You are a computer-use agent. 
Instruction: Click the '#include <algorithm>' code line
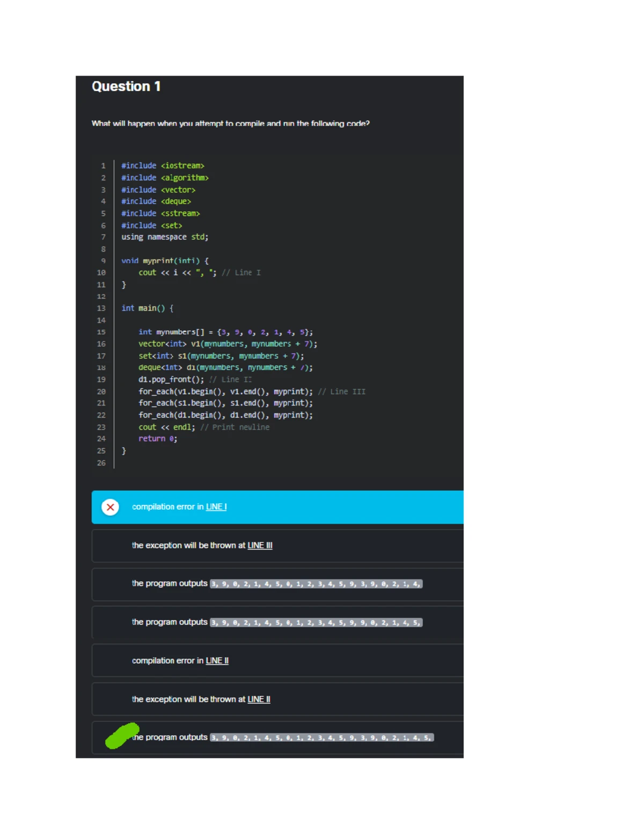coord(165,178)
